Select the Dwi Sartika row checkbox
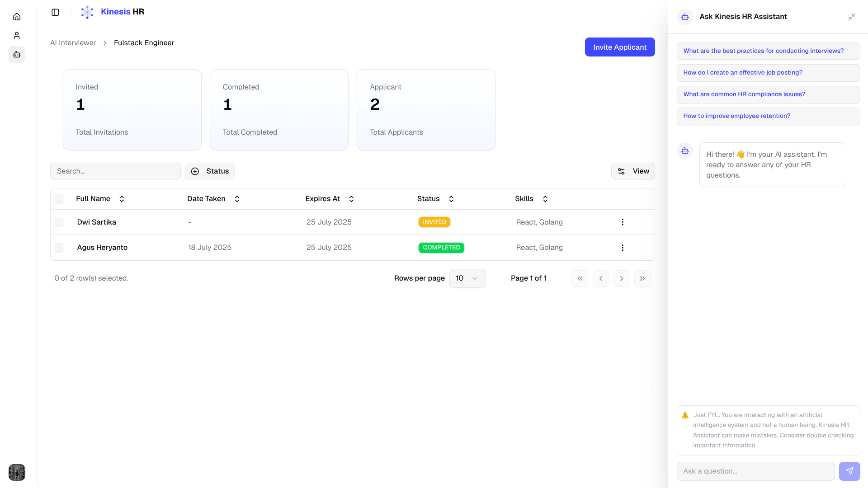 click(x=59, y=222)
